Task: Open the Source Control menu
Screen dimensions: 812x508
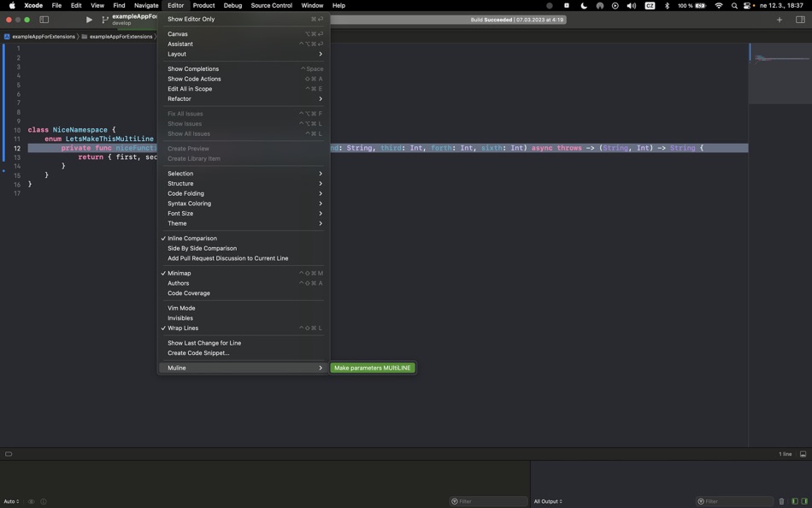Action: pos(271,6)
